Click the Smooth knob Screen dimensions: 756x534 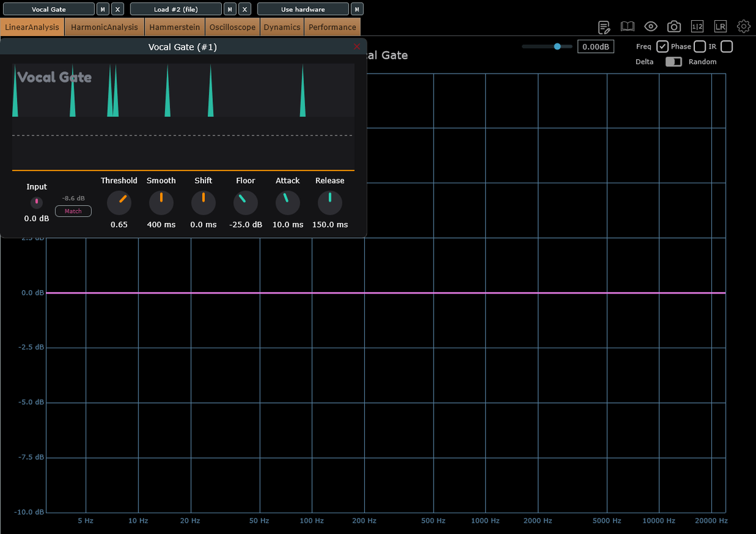pyautogui.click(x=161, y=203)
